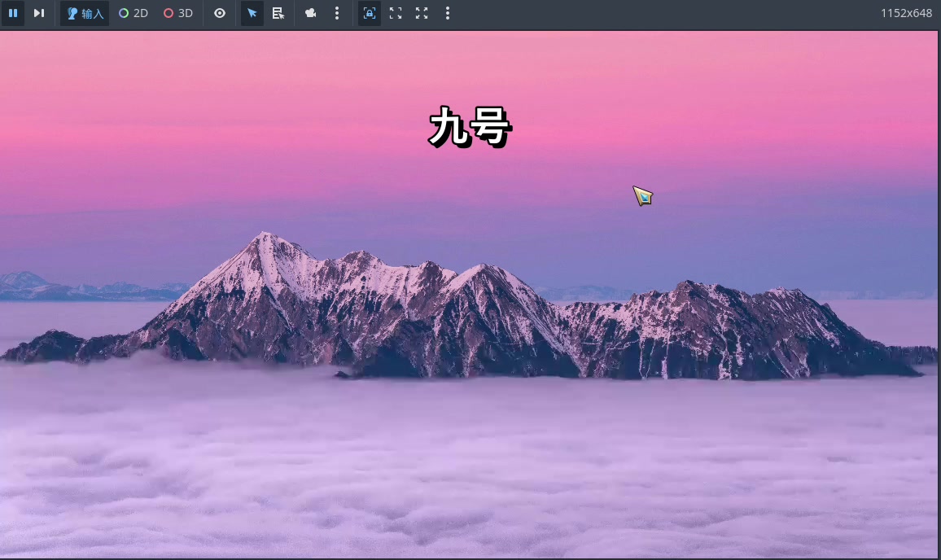The image size is (941, 560).
Task: Toggle selection visibility eye icon
Action: pos(220,13)
